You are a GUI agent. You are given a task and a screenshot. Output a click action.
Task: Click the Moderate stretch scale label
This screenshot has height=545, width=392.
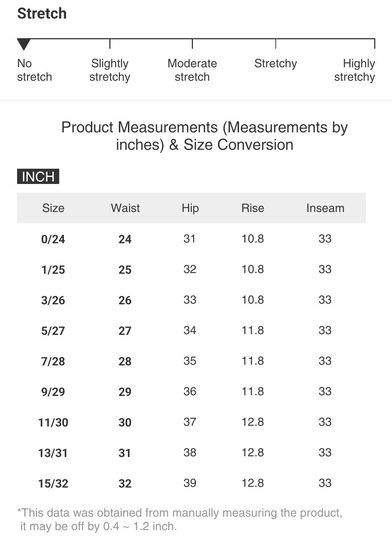(192, 70)
